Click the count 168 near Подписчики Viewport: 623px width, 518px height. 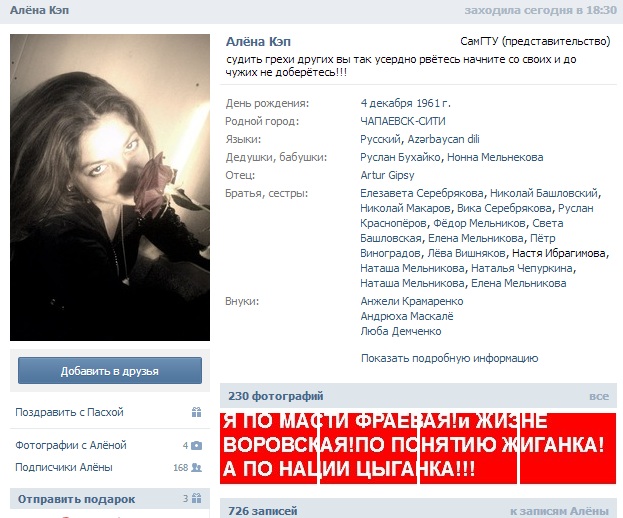[181, 468]
